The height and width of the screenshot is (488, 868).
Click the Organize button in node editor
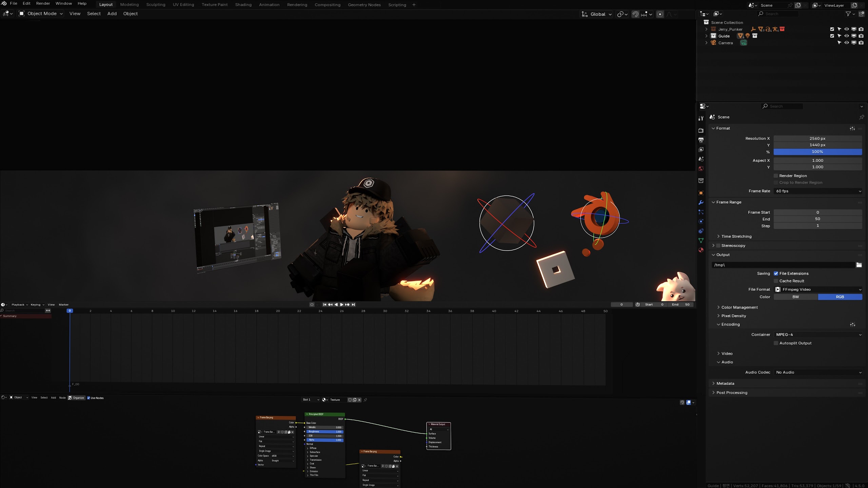pyautogui.click(x=76, y=398)
